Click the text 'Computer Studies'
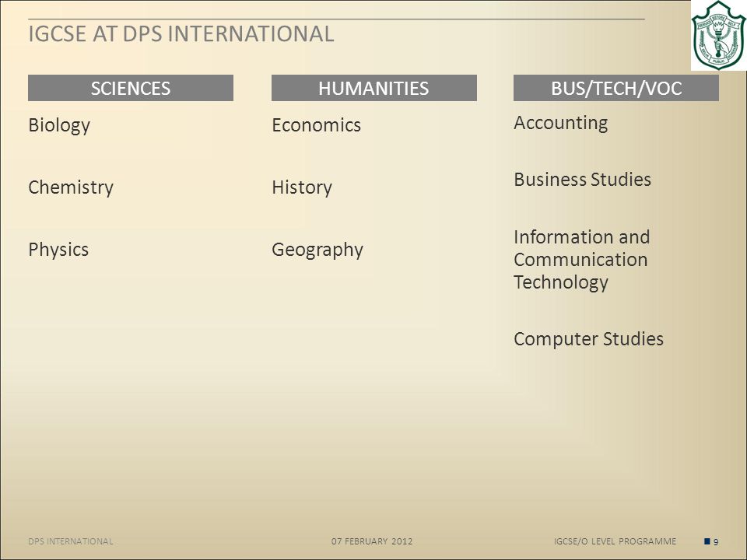This screenshot has width=747, height=560. (588, 339)
